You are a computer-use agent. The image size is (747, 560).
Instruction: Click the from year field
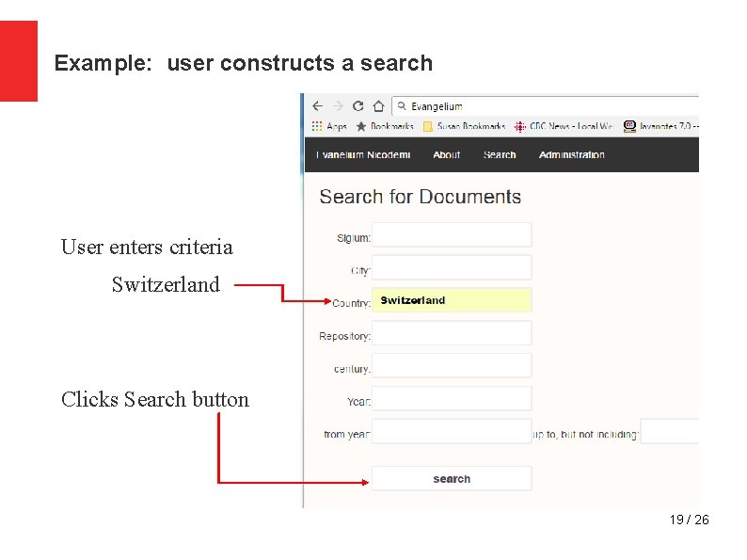[x=452, y=431]
